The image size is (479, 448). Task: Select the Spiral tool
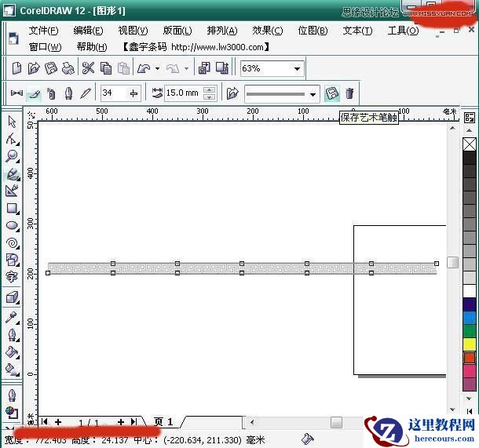(13, 243)
